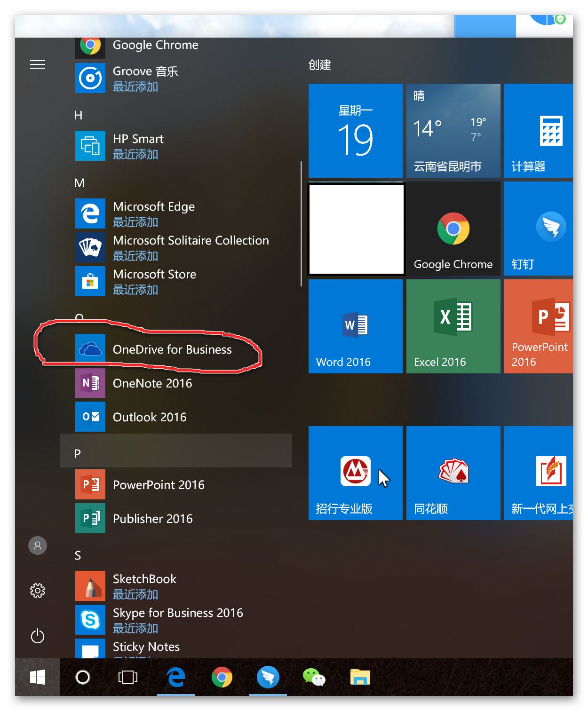Open Outlook 2016 icon
This screenshot has width=588, height=711.
(x=90, y=417)
